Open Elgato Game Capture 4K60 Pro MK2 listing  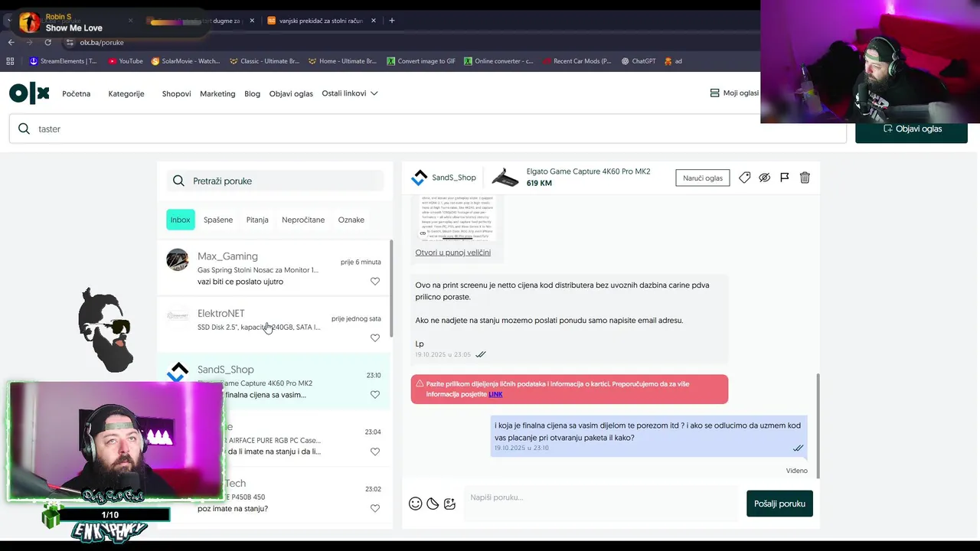pyautogui.click(x=588, y=171)
